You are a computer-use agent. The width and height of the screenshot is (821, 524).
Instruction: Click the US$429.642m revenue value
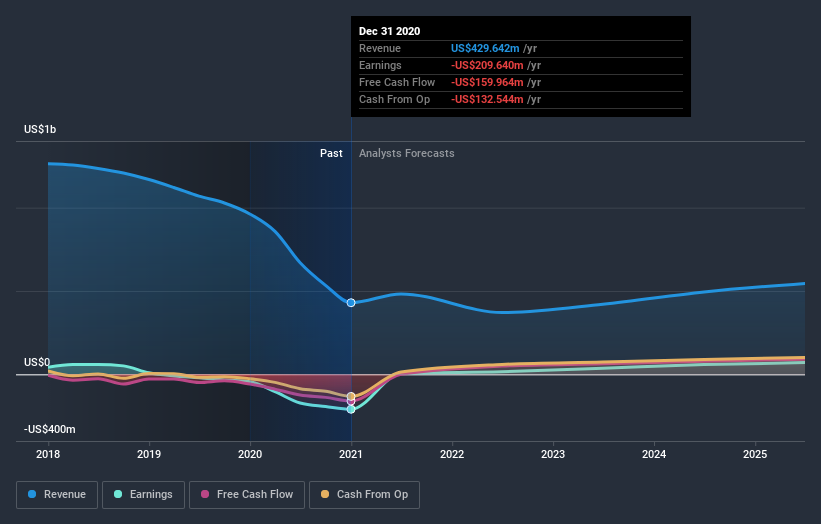point(485,48)
